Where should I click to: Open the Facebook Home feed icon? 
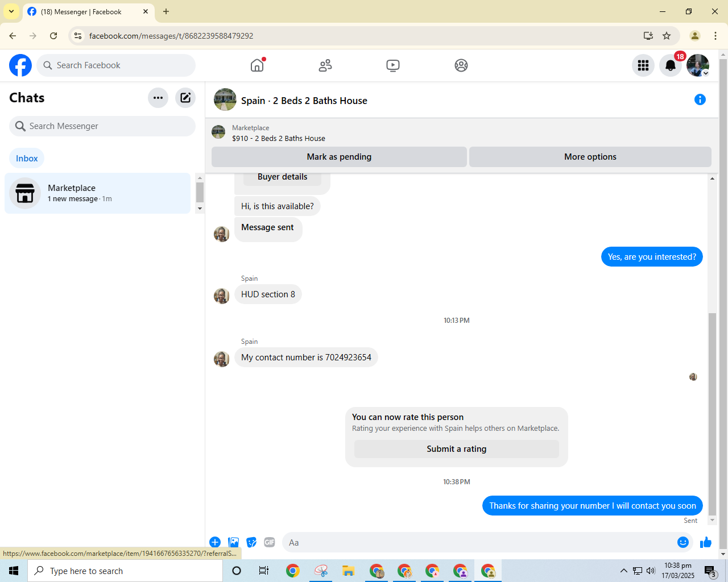click(257, 65)
